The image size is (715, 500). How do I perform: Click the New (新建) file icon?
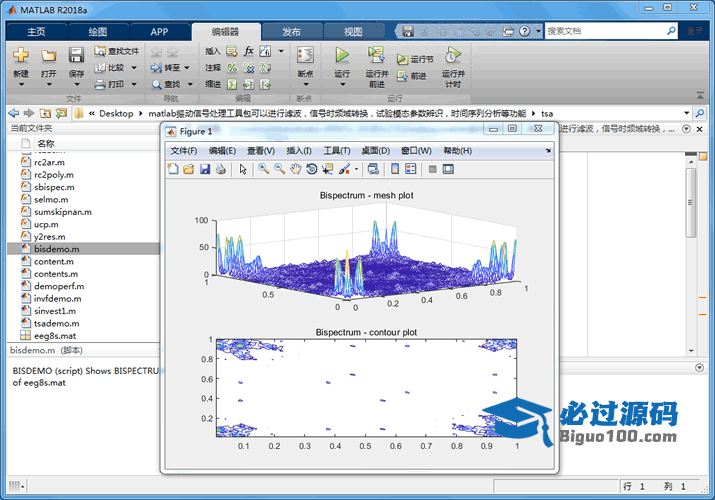(x=21, y=55)
